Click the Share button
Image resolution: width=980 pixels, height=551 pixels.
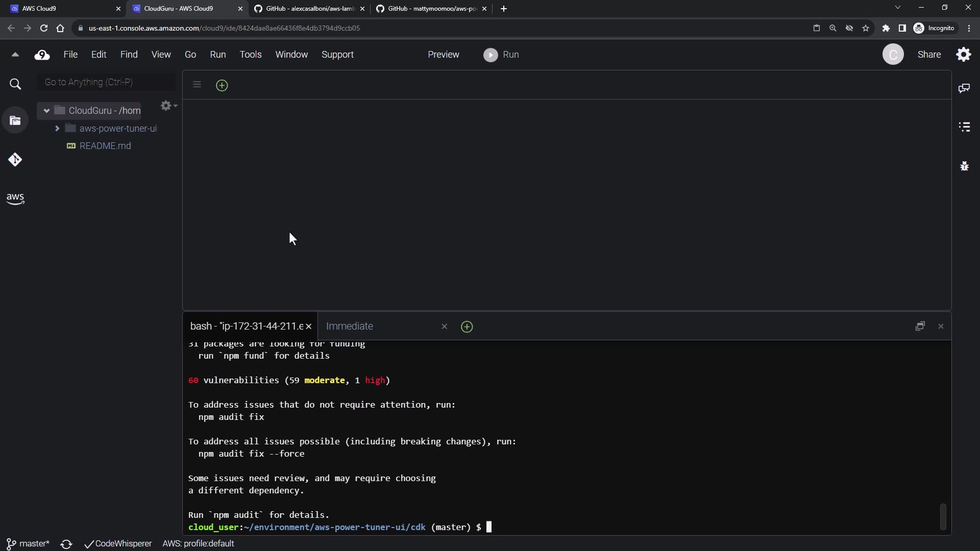(x=929, y=55)
